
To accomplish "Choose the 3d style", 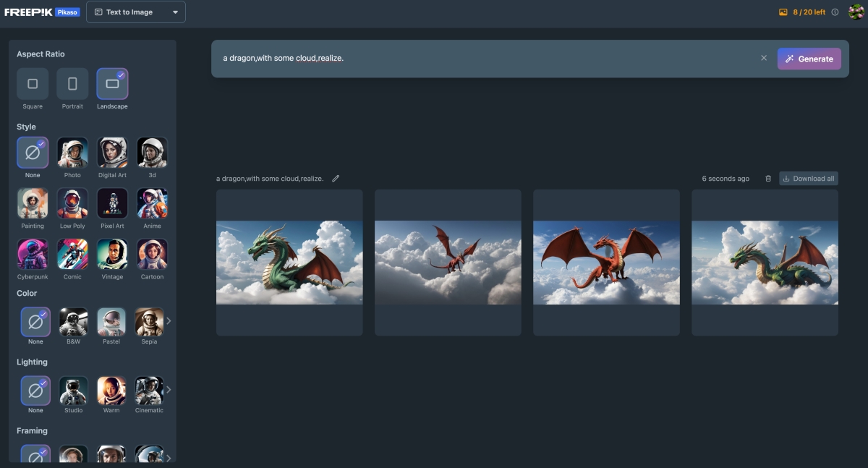I will [x=152, y=153].
